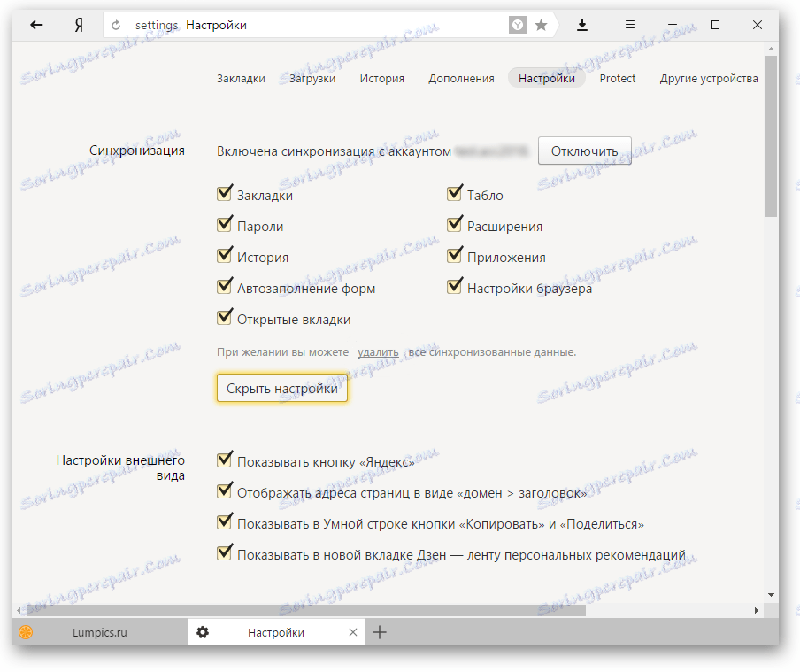Open the browser hamburger menu

click(x=630, y=25)
